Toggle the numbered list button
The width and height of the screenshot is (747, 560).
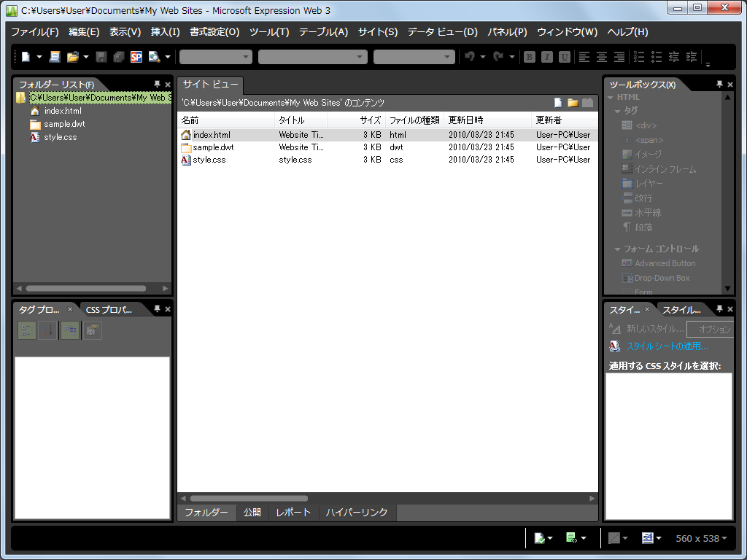tap(639, 57)
